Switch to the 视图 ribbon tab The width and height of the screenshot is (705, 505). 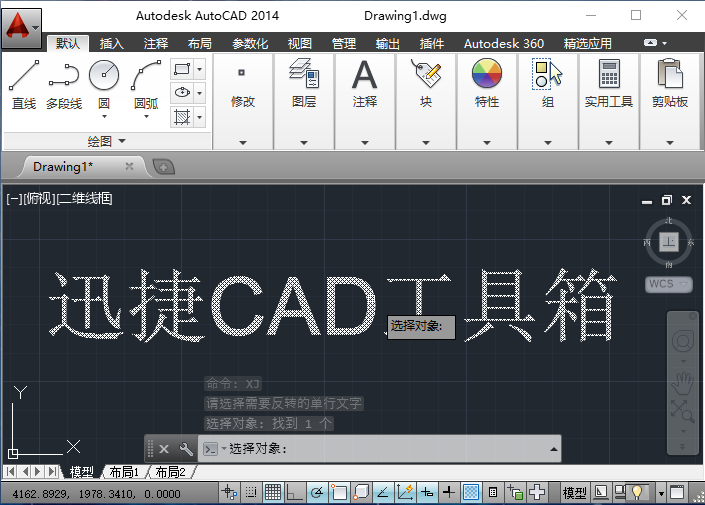tap(299, 44)
